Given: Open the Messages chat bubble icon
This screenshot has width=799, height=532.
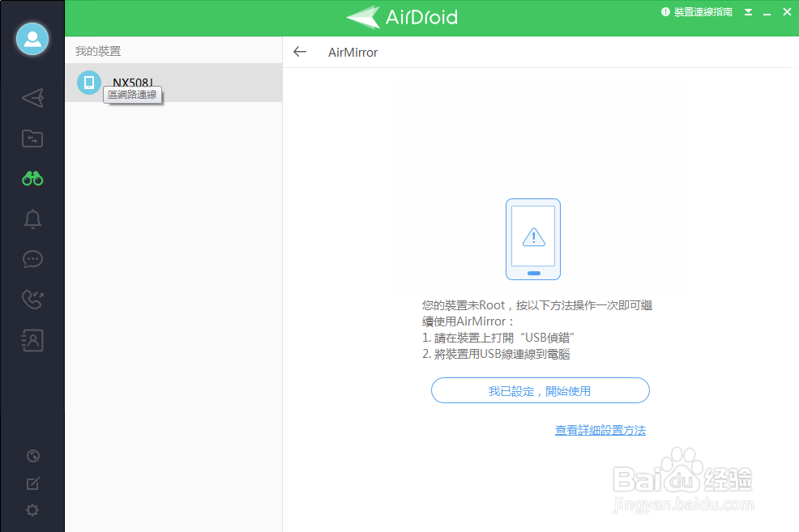Looking at the screenshot, I should (32, 259).
